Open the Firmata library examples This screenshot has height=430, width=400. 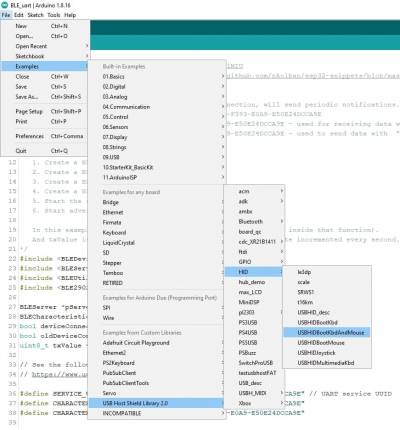pos(156,222)
